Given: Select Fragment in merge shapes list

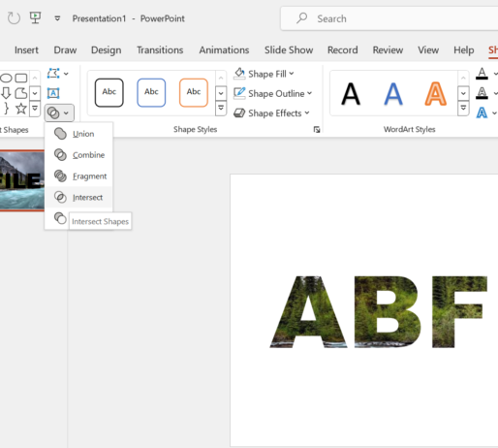Looking at the screenshot, I should 78,176.
